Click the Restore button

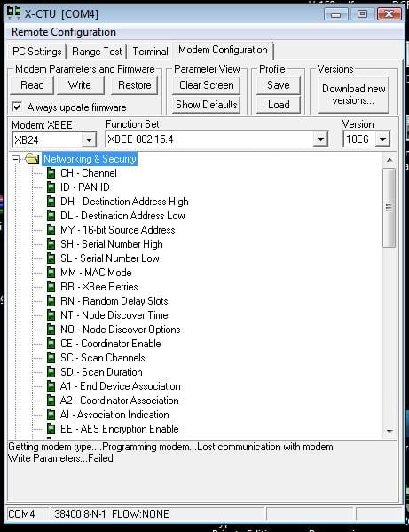point(135,85)
